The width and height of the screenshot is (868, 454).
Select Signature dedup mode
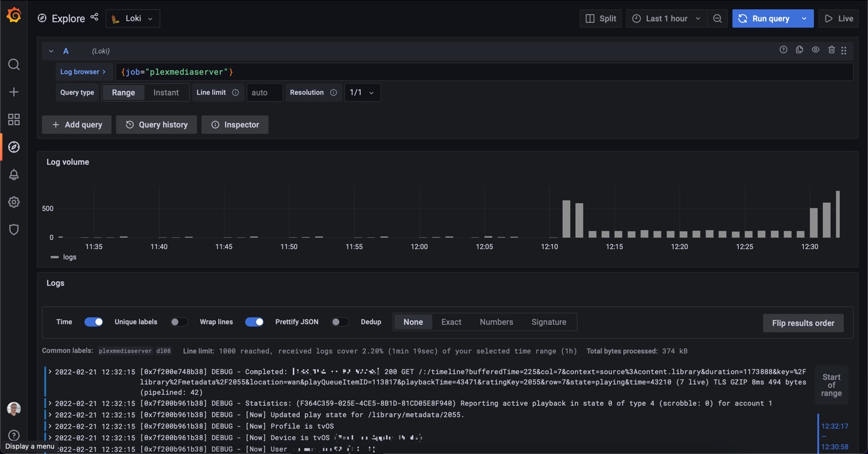(x=549, y=322)
